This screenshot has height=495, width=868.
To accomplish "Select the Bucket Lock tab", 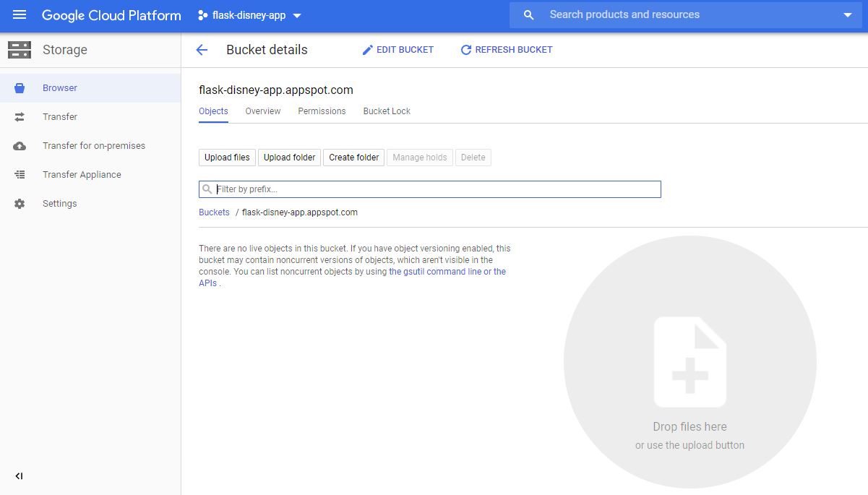I will (x=387, y=111).
